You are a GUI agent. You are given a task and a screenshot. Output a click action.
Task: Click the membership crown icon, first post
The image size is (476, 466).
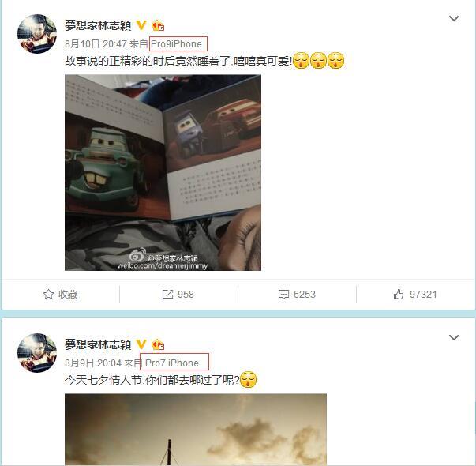158,25
